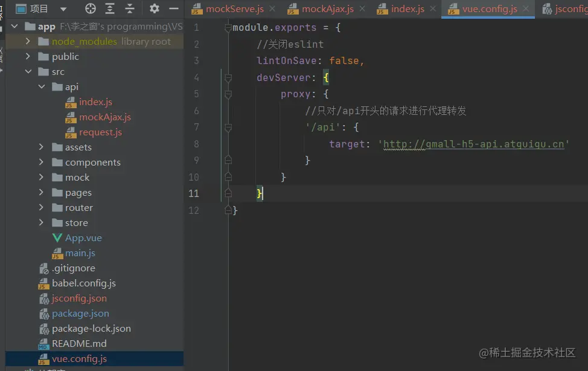Click the select opened file locate icon
The width and height of the screenshot is (588, 371).
click(x=91, y=8)
